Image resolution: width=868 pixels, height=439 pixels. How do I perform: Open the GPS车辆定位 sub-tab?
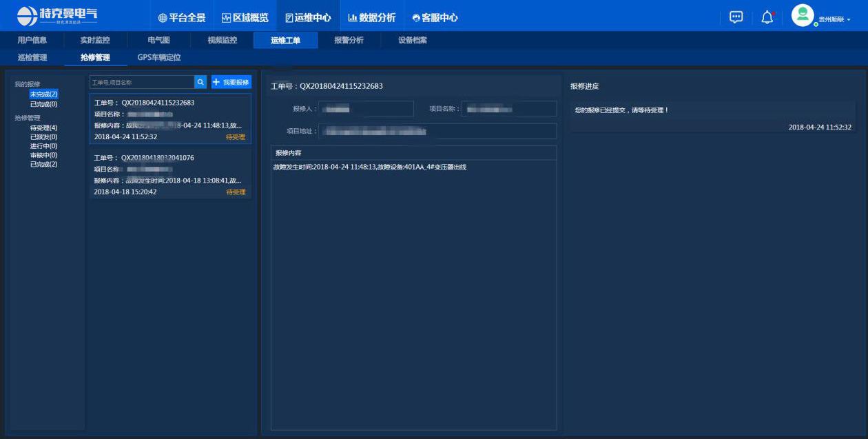point(159,58)
